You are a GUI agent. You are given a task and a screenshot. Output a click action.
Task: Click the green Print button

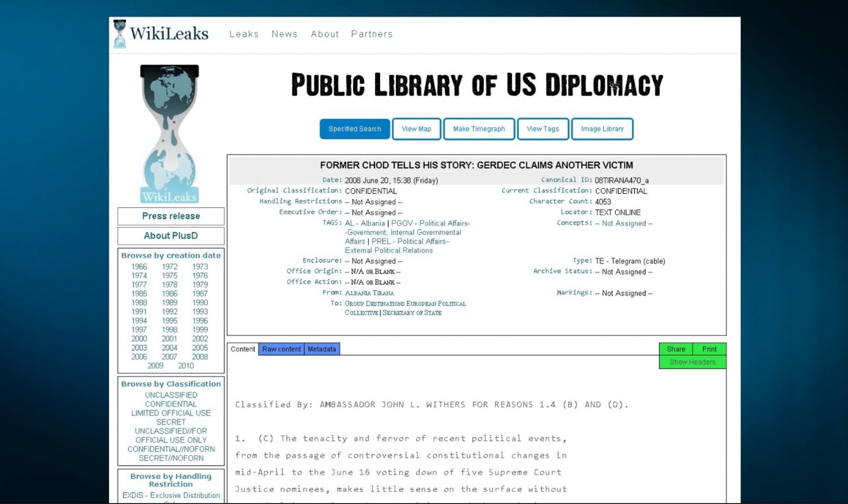tap(709, 349)
